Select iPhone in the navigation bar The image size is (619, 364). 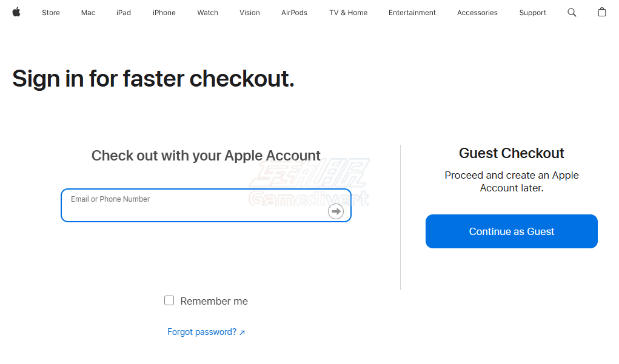point(164,13)
